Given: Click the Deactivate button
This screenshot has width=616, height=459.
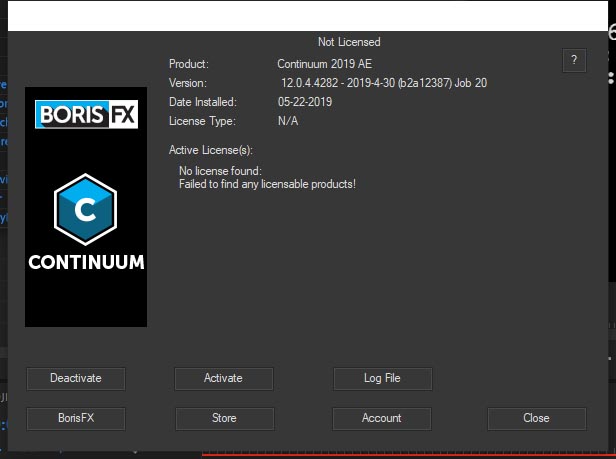Looking at the screenshot, I should click(76, 378).
